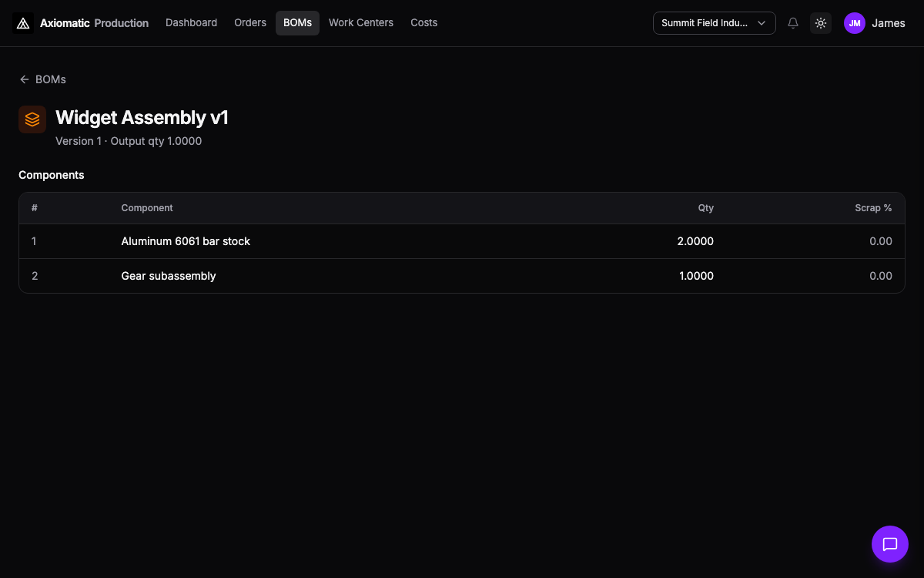Image resolution: width=924 pixels, height=578 pixels.
Task: Open the Work Centers tab
Action: (361, 23)
